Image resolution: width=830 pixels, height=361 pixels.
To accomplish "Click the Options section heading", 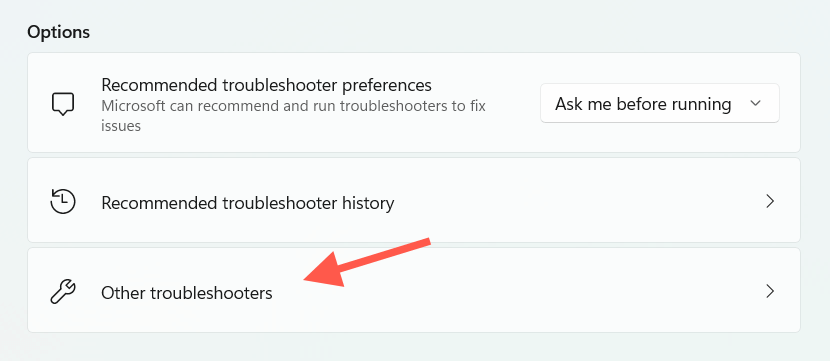I will 58,32.
